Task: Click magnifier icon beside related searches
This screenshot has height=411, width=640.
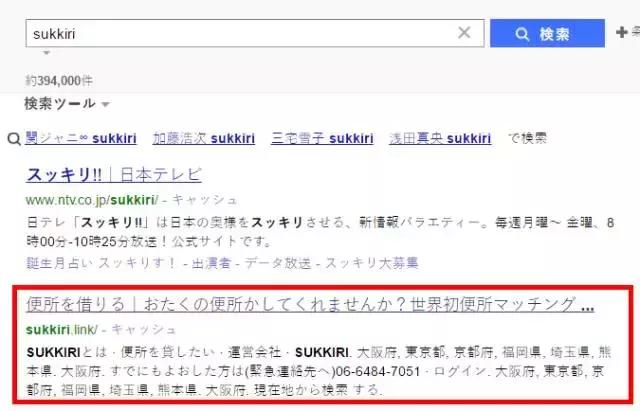Action: pos(14,139)
